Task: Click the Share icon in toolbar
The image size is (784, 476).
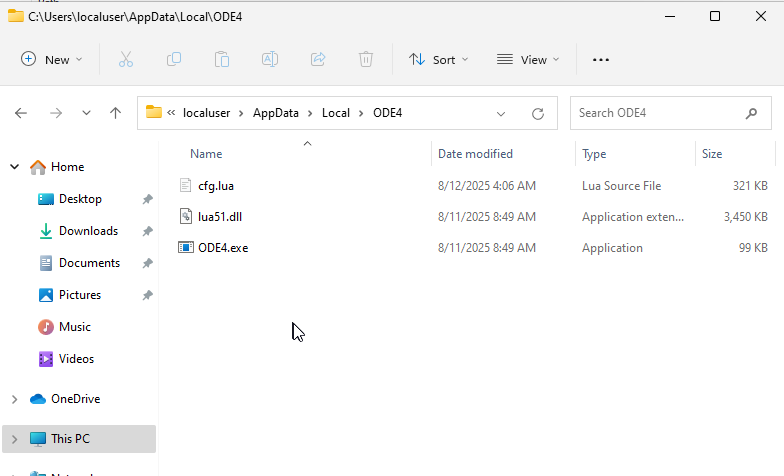Action: (318, 60)
